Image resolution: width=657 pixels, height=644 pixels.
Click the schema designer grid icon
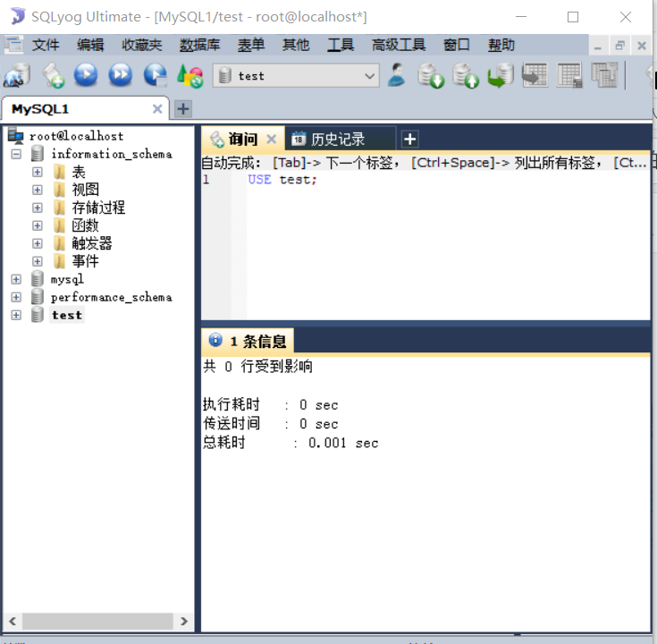[569, 75]
